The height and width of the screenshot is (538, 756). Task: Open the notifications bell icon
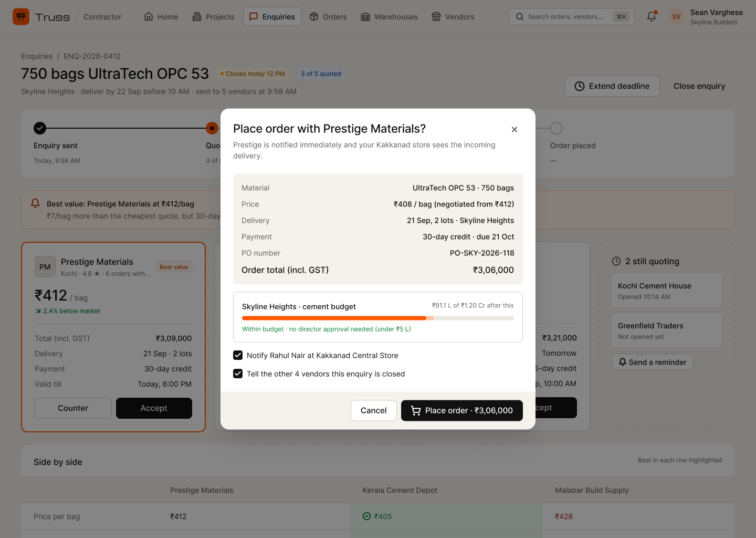point(652,16)
